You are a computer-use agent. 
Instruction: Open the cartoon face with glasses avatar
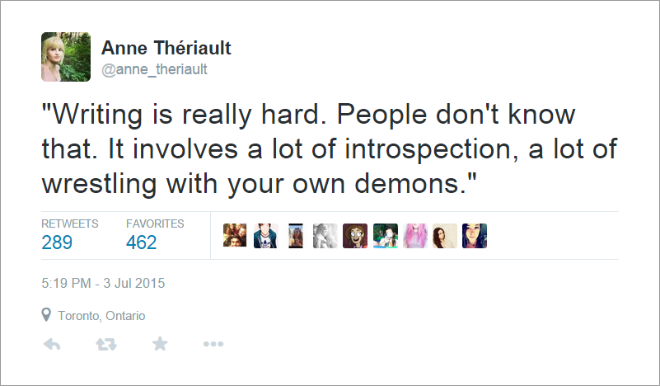(x=355, y=236)
